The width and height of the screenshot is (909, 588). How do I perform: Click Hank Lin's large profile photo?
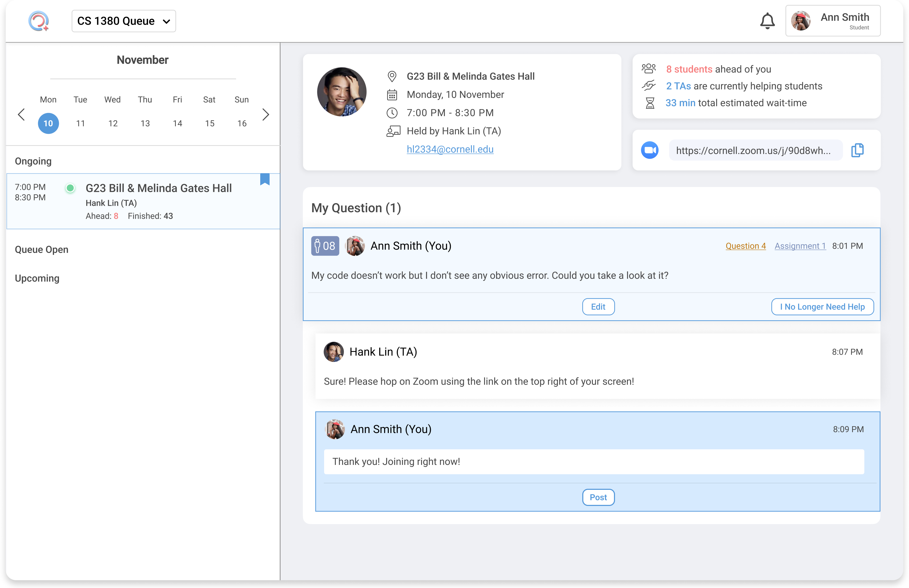(342, 92)
